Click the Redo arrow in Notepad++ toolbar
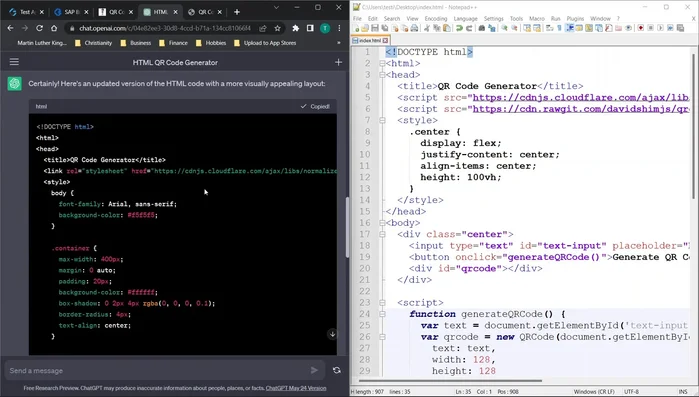 coord(469,28)
